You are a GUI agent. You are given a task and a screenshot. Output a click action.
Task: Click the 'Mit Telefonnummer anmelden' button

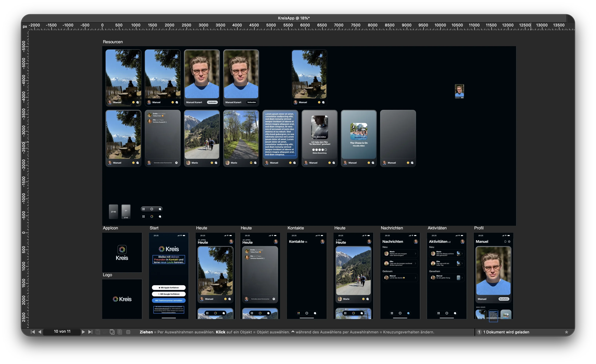tap(169, 301)
